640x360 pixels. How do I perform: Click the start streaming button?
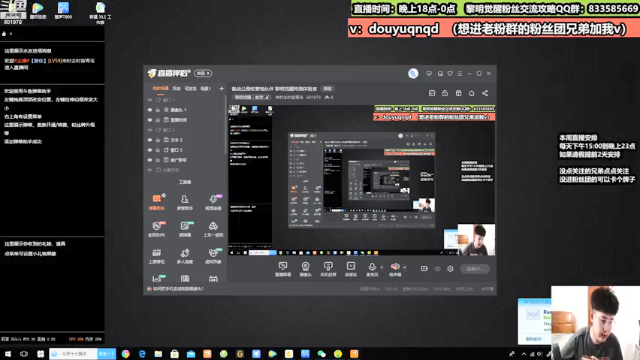tap(475, 269)
